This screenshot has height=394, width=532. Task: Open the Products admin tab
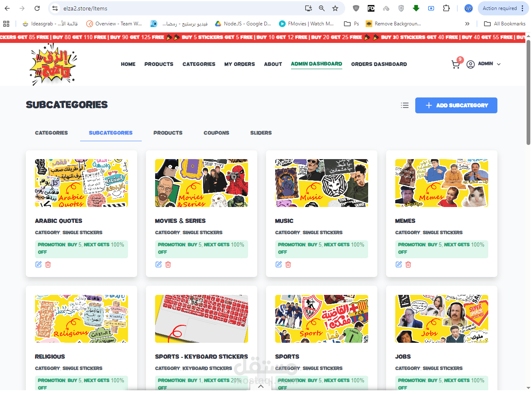point(168,133)
